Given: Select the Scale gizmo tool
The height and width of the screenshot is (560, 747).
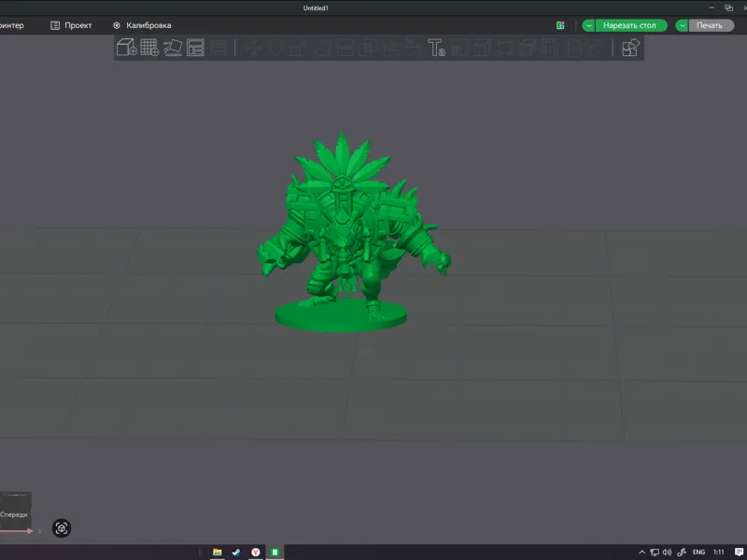Looking at the screenshot, I should [299, 48].
